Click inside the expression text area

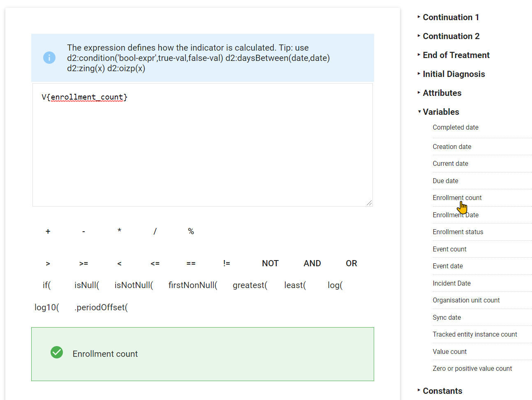pyautogui.click(x=203, y=145)
